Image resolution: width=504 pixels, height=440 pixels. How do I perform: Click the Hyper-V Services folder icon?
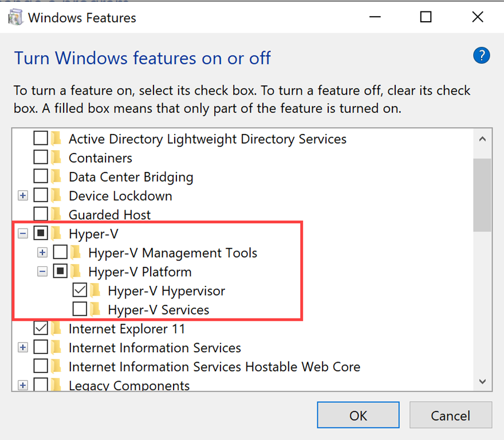[x=95, y=310]
